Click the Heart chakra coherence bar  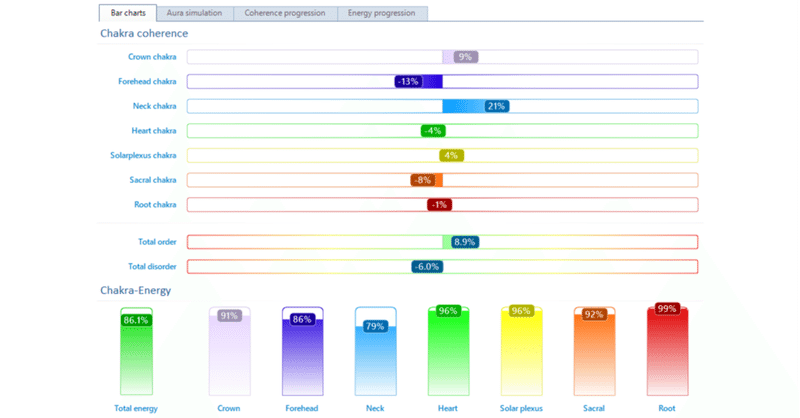click(442, 131)
